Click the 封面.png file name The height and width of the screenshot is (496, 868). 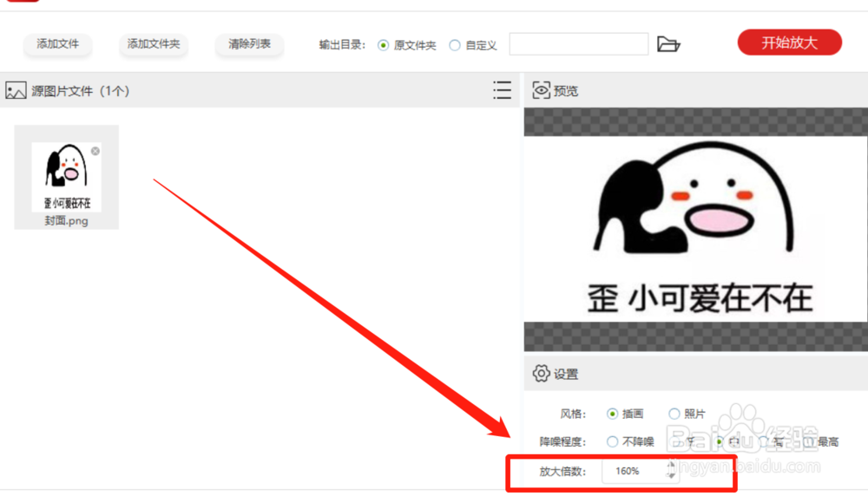pos(67,220)
